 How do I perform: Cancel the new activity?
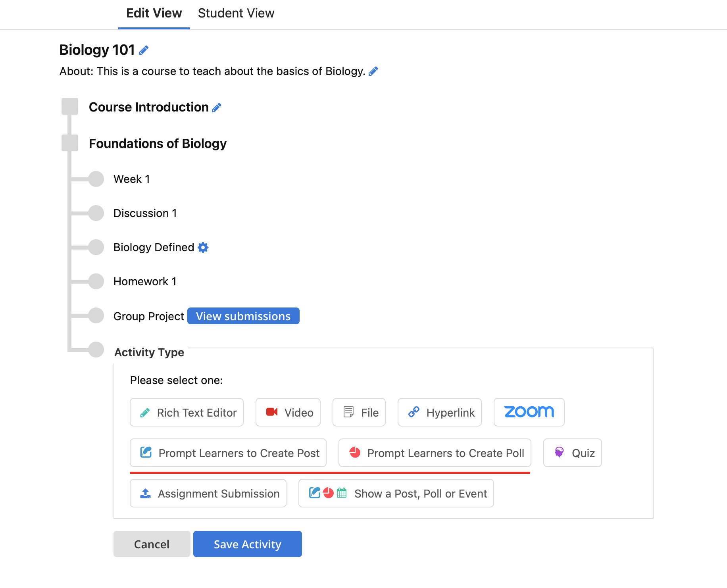pos(152,544)
